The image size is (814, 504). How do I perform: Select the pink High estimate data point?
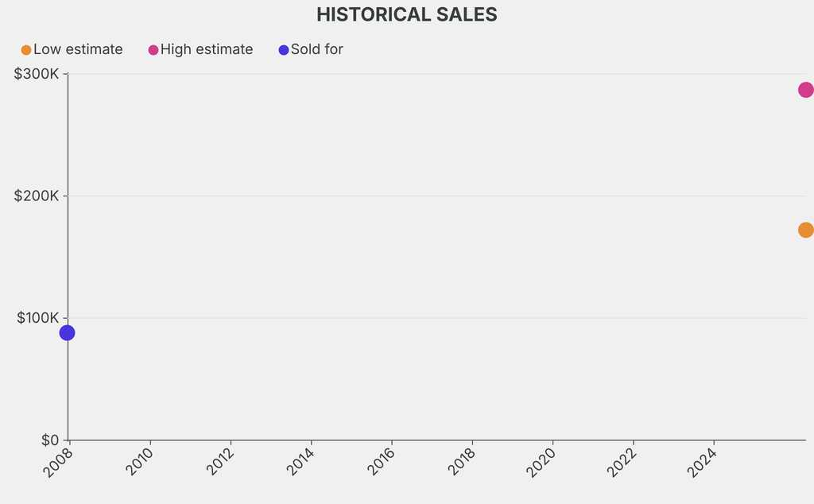tap(805, 90)
